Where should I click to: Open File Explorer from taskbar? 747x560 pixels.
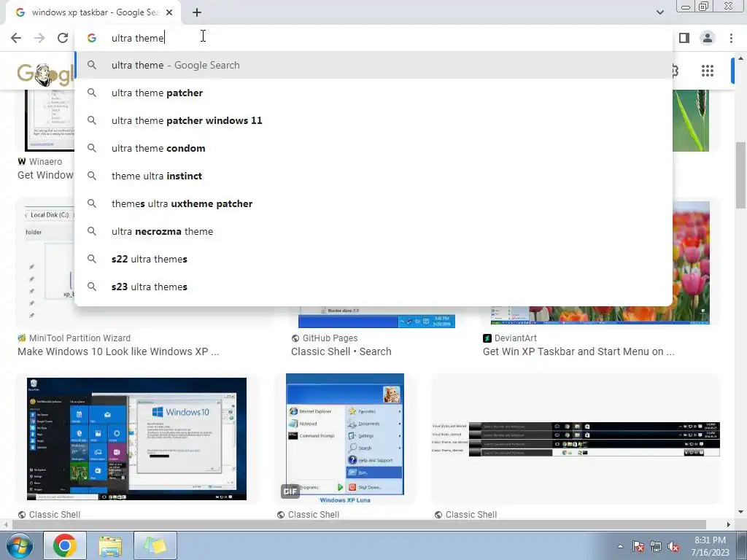click(110, 545)
